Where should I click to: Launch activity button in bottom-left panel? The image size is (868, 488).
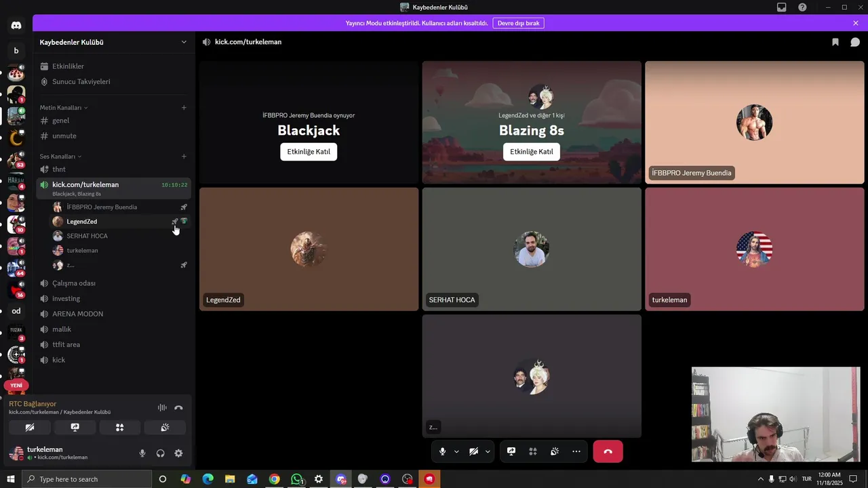tap(119, 428)
